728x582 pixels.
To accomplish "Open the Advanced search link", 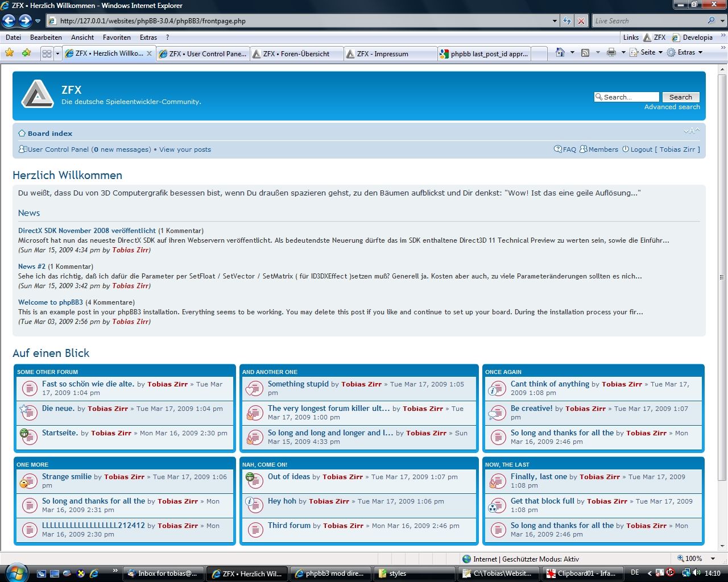I will click(672, 107).
